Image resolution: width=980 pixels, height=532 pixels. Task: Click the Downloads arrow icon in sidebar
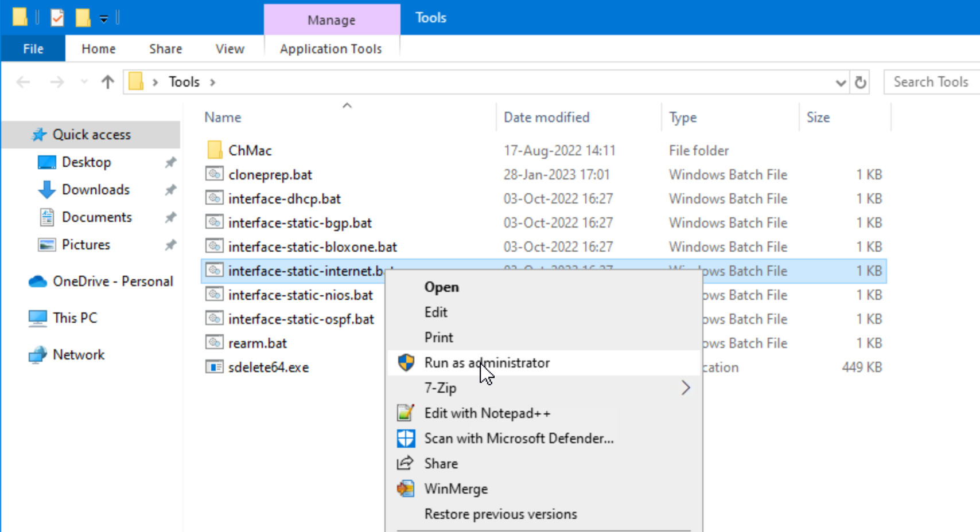tap(46, 190)
